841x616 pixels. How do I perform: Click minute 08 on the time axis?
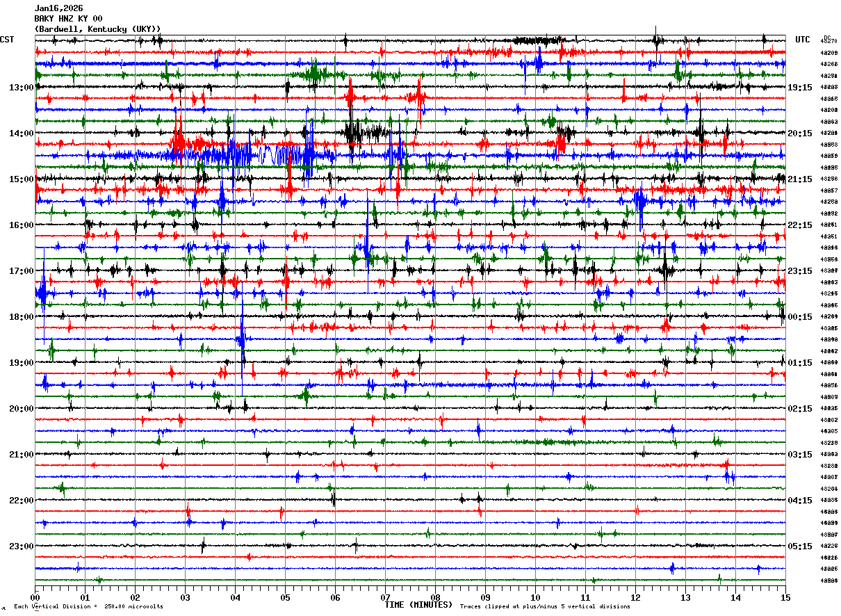[x=435, y=597]
